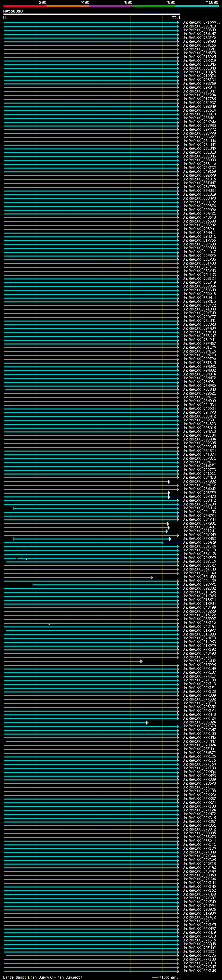Click the UniRef100_C1K9U0 label
This screenshot has width=222, height=980.
(199, 913)
